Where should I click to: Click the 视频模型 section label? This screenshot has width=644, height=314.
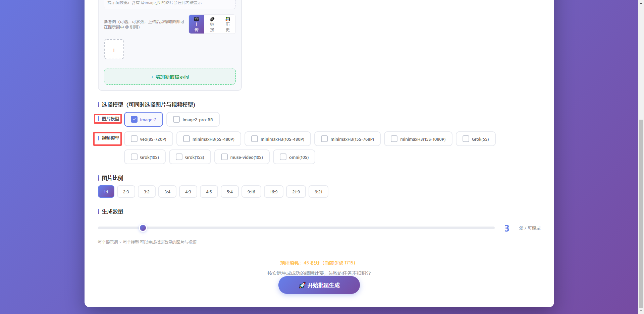[x=110, y=138]
